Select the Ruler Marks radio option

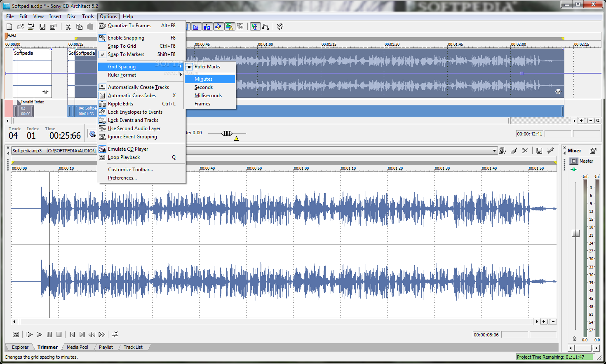point(210,67)
